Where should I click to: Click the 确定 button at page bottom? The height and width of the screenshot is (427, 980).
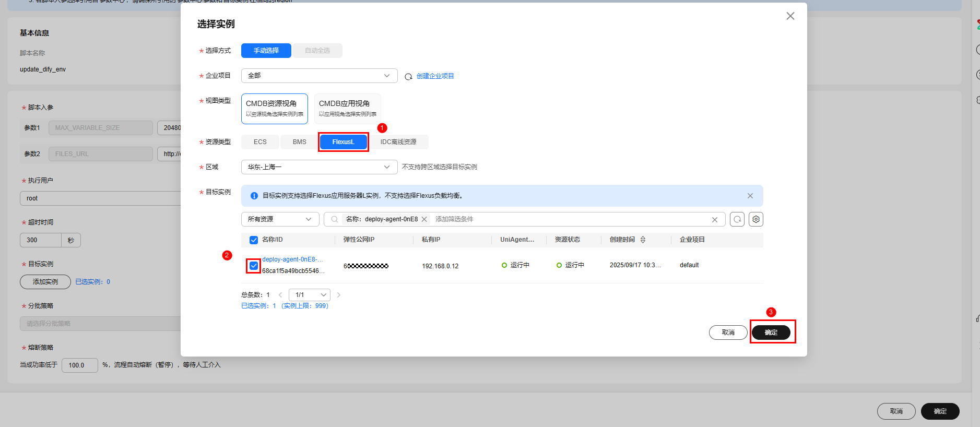point(940,411)
